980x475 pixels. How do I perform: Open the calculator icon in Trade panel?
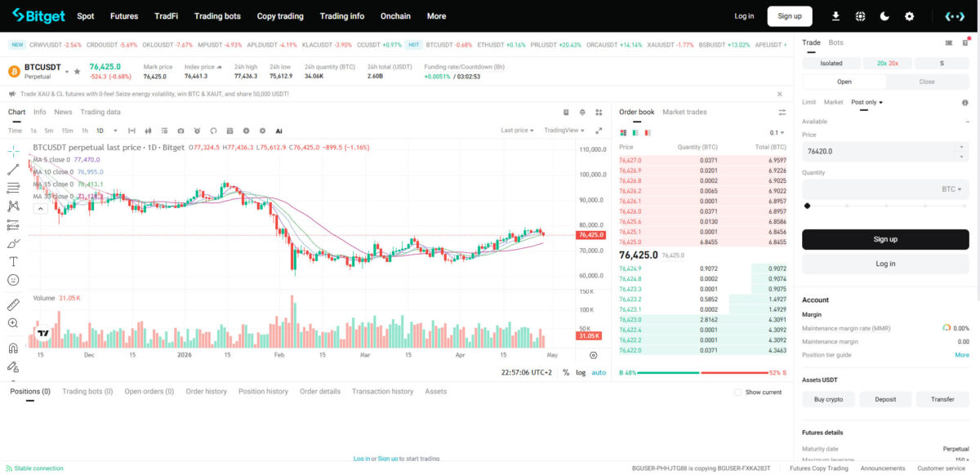(x=966, y=42)
